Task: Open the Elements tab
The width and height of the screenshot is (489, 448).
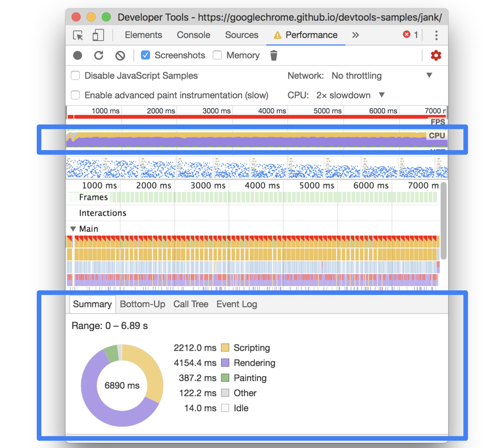Action: (143, 35)
